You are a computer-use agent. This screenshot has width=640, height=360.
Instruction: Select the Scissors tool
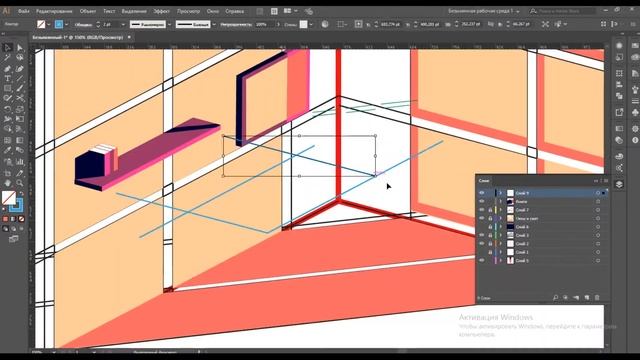pyautogui.click(x=20, y=98)
